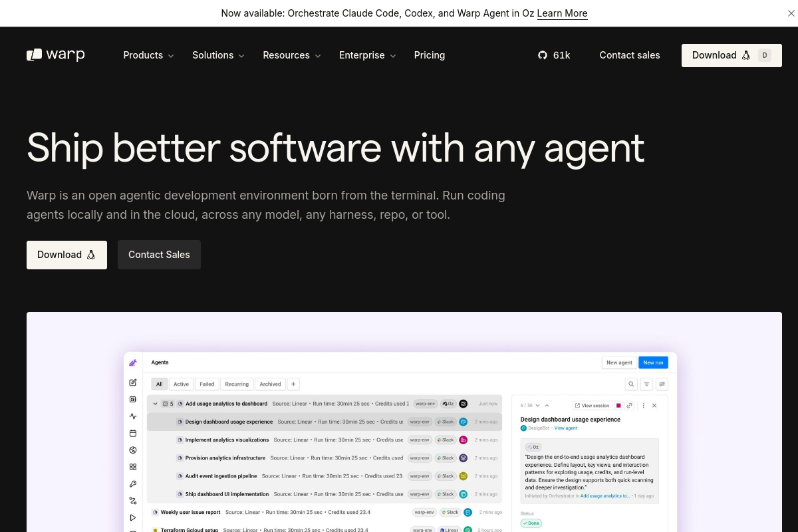This screenshot has height=532, width=798.
Task: Select the Implement analytics visualizations row
Action: (325, 440)
